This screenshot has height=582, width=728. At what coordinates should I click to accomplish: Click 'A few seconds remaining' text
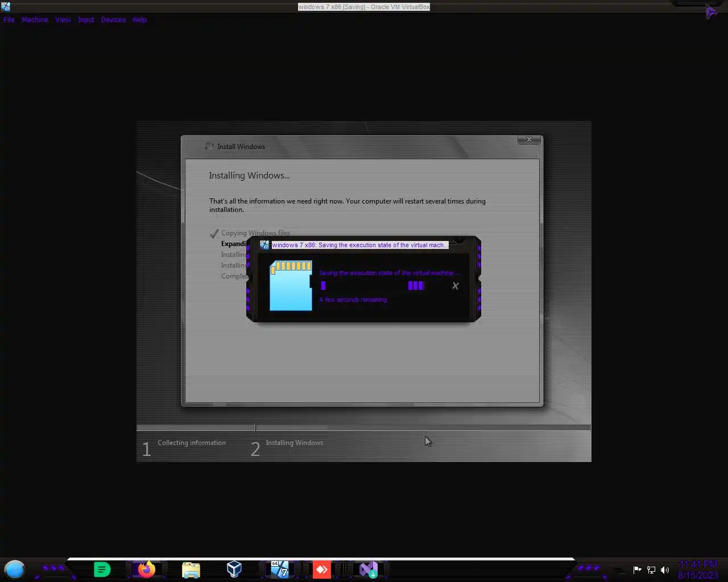(x=353, y=300)
